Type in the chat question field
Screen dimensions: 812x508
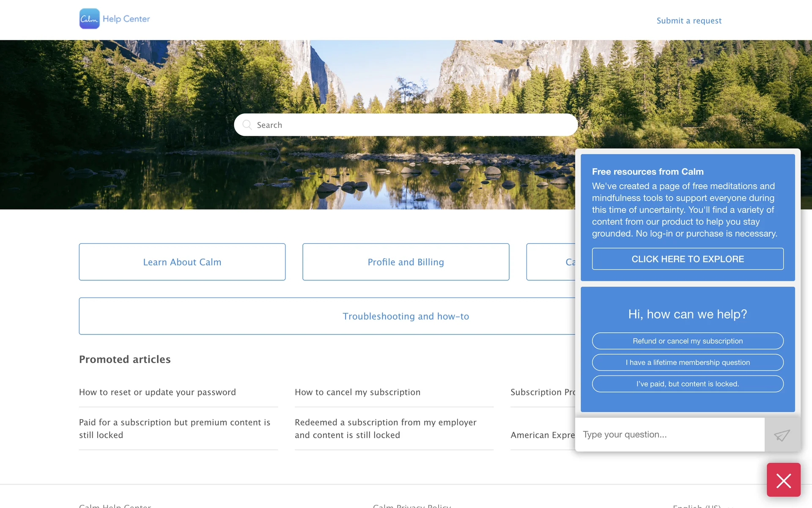[669, 435]
